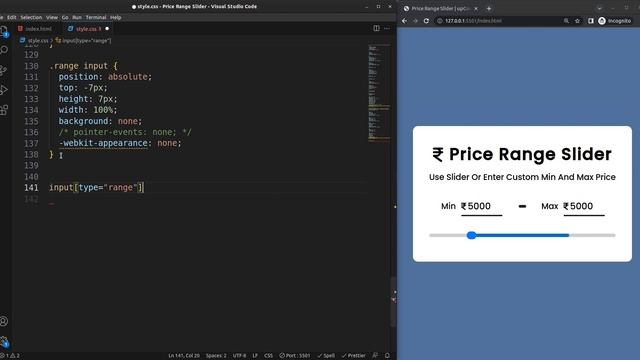Split the editor to the right
Screen dimensions: 640x360
(376, 28)
